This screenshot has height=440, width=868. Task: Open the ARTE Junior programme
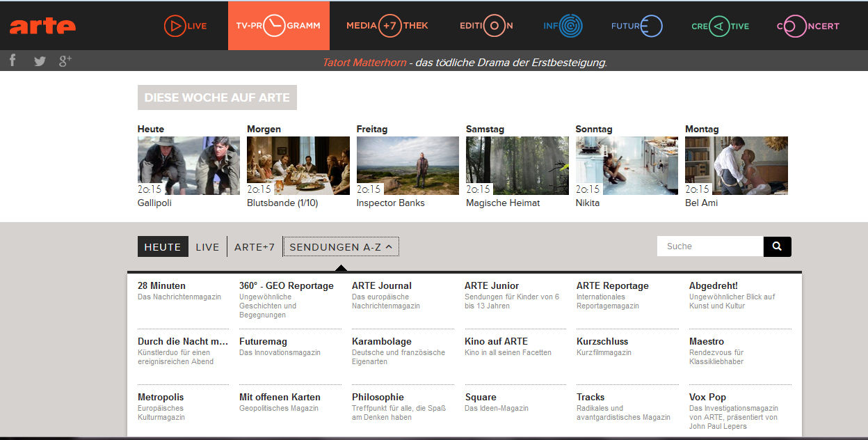pos(492,285)
